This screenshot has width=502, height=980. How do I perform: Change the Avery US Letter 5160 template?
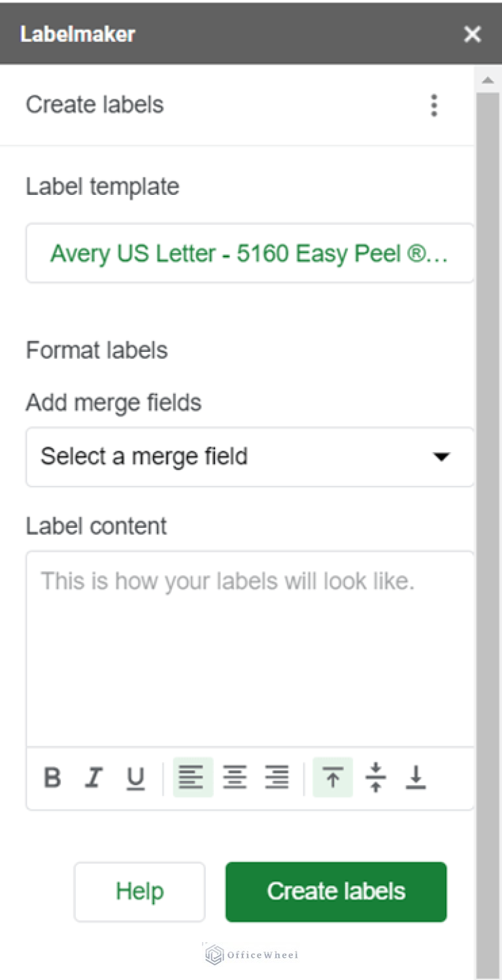click(250, 253)
